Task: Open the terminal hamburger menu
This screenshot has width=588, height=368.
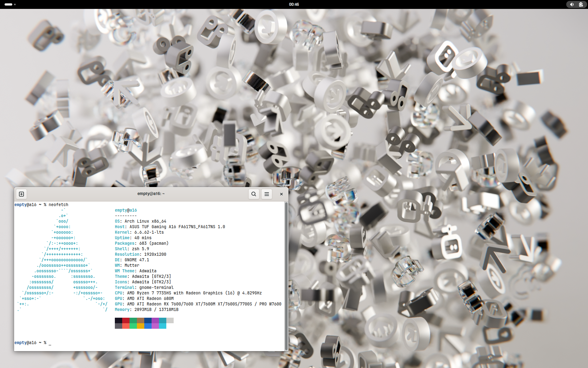Action: [267, 194]
